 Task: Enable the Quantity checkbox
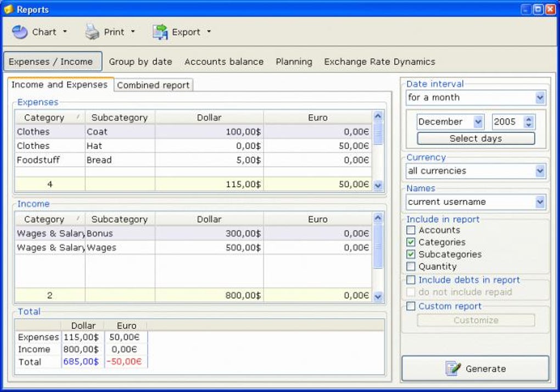point(411,266)
